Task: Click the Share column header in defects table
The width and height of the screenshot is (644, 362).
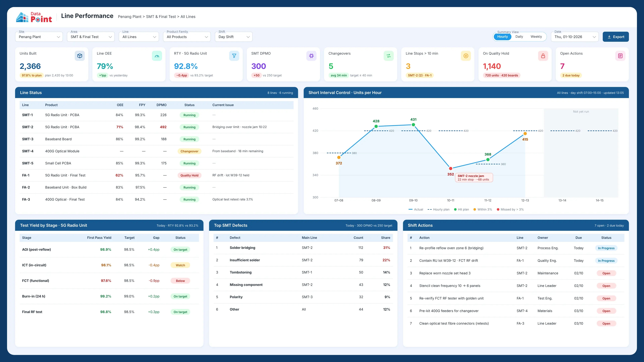Action: pos(386,238)
